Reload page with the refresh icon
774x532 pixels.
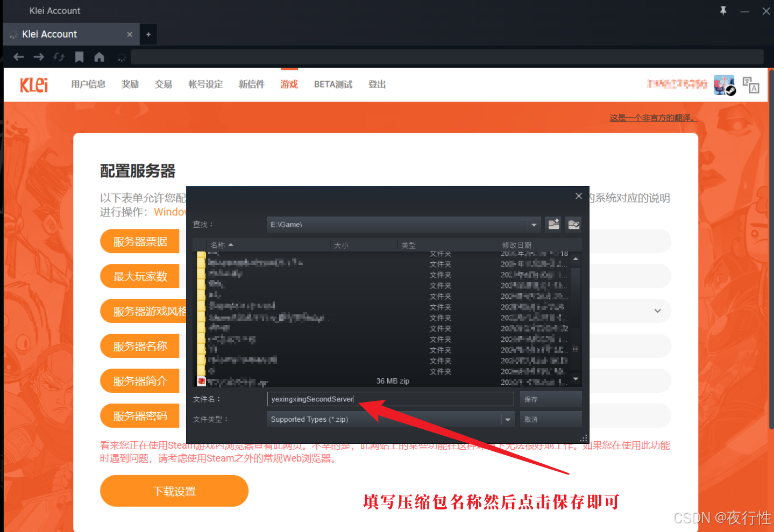coord(59,56)
